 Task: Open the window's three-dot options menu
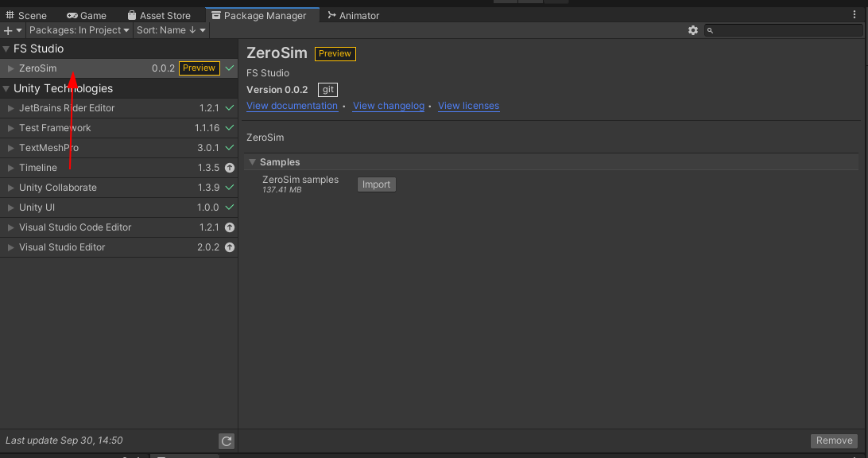[854, 15]
